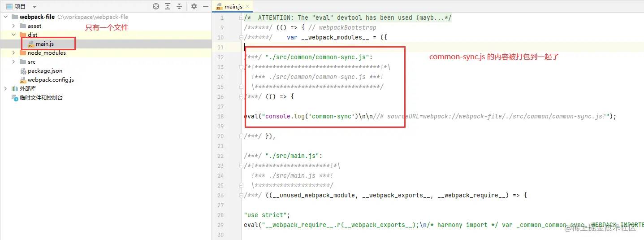Click the ATTENTION comment on line 1

(348, 18)
